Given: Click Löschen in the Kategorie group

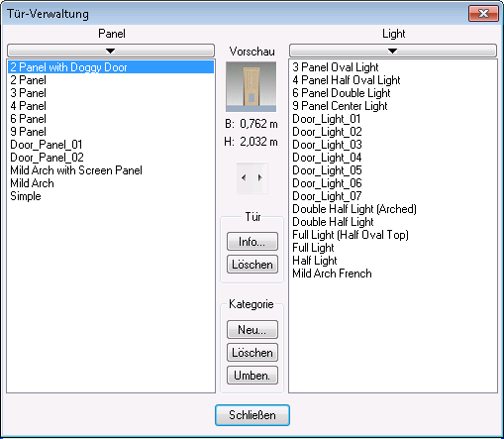Looking at the screenshot, I should (x=252, y=353).
